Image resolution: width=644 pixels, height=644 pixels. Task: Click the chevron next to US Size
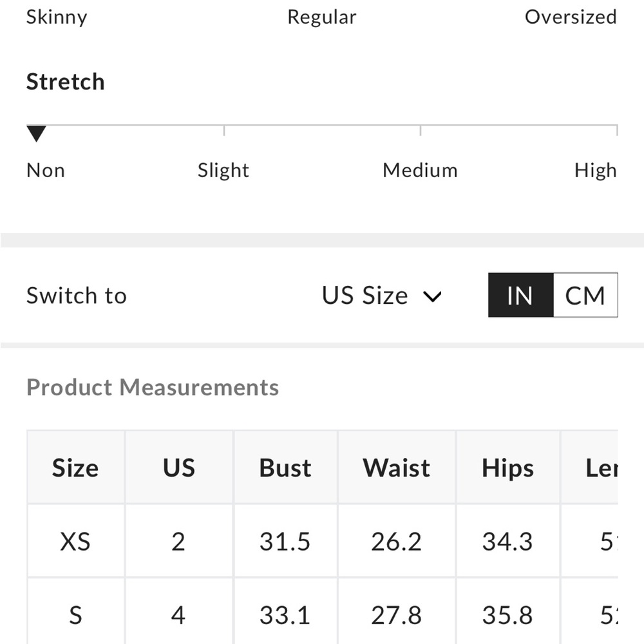coord(432,296)
